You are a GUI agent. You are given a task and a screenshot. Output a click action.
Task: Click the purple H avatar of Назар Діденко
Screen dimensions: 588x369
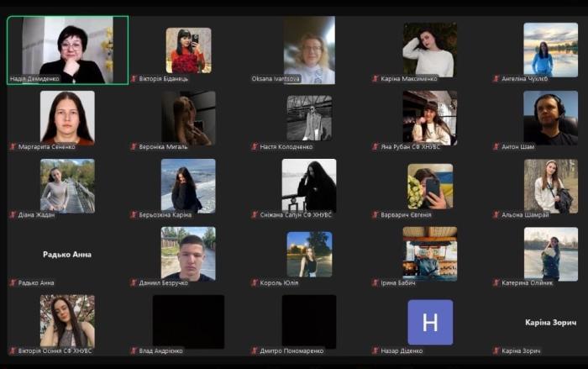click(430, 322)
